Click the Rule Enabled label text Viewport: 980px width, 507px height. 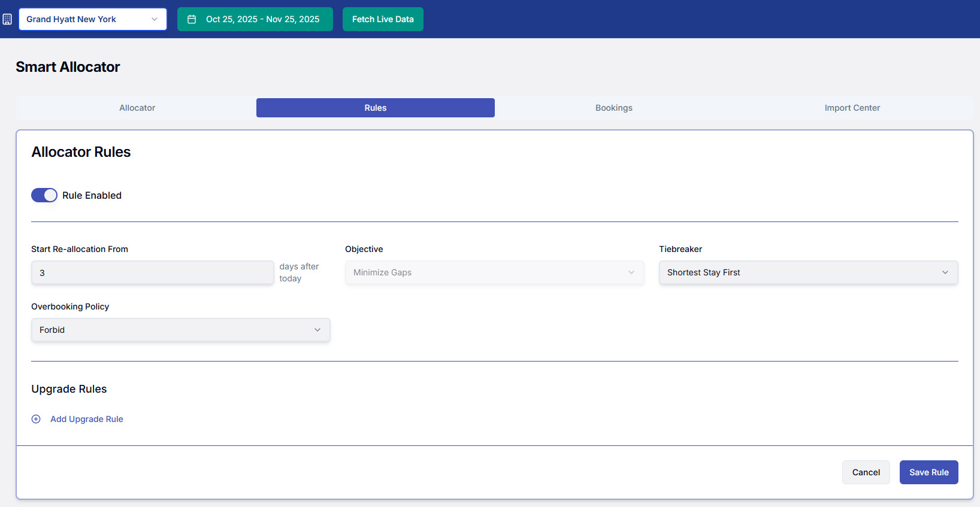(92, 195)
